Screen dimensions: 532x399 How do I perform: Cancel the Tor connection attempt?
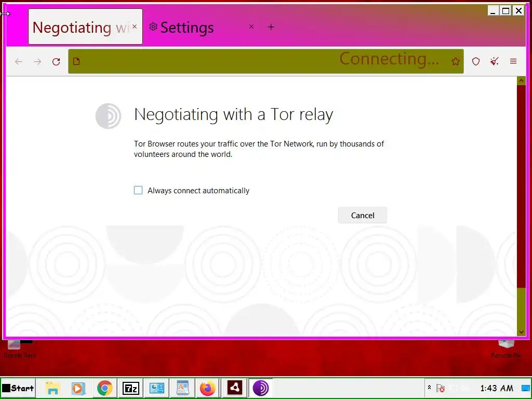point(362,215)
